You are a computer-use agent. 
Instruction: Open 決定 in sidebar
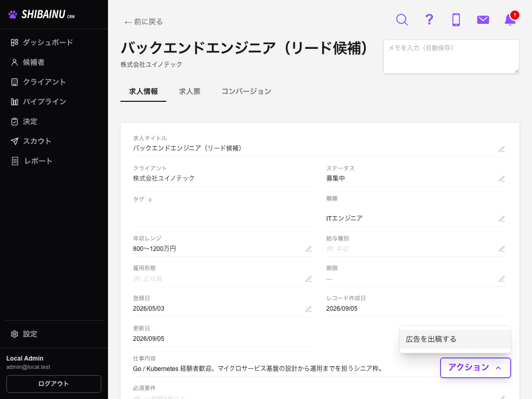point(24,122)
